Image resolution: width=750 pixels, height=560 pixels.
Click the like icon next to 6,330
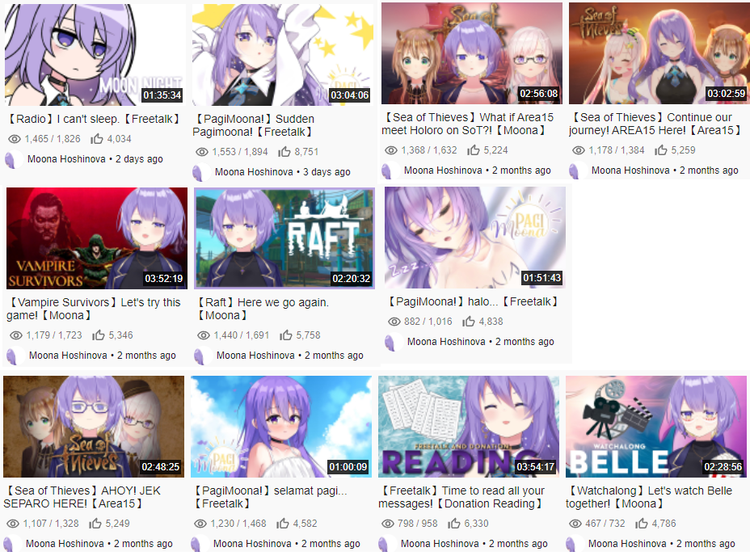click(x=453, y=524)
